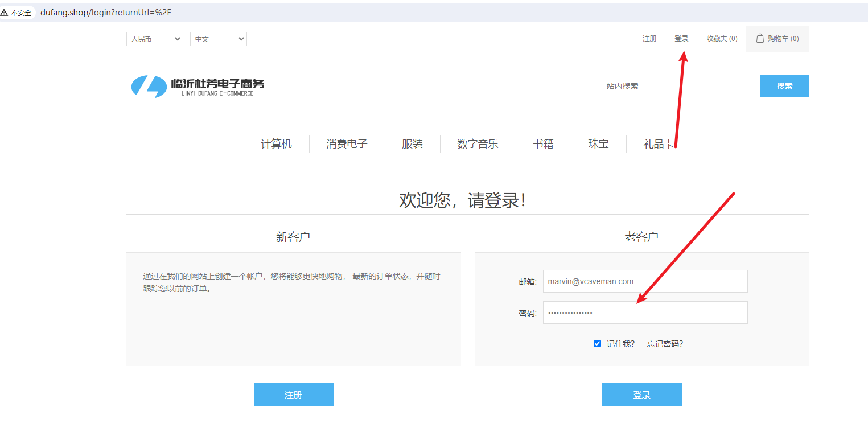Viewport: 868px width, 423px height.
Task: Select the 礼品卡 menu item
Action: (x=659, y=144)
